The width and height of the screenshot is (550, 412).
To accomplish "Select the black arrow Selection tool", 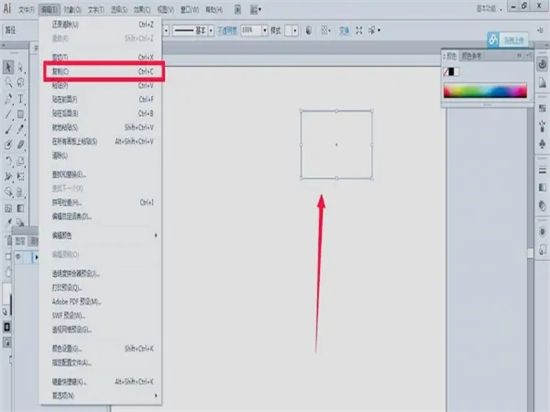I will [8, 67].
